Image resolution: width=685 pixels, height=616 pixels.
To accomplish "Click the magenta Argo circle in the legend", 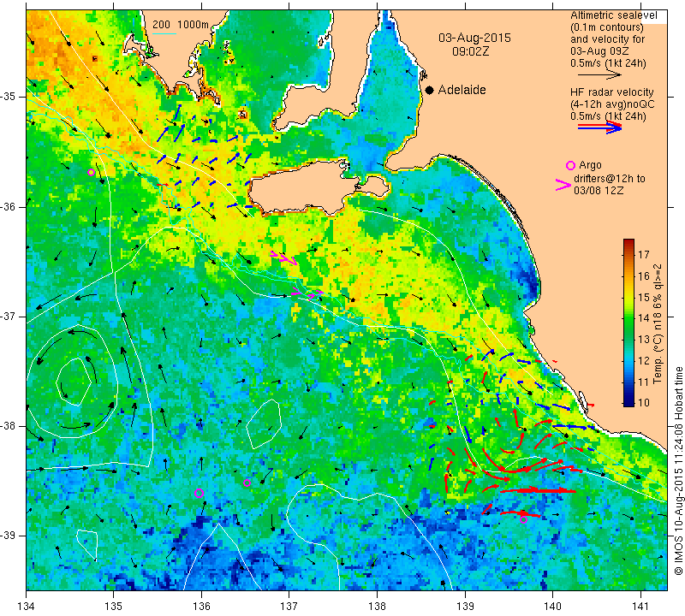I will click(x=570, y=165).
